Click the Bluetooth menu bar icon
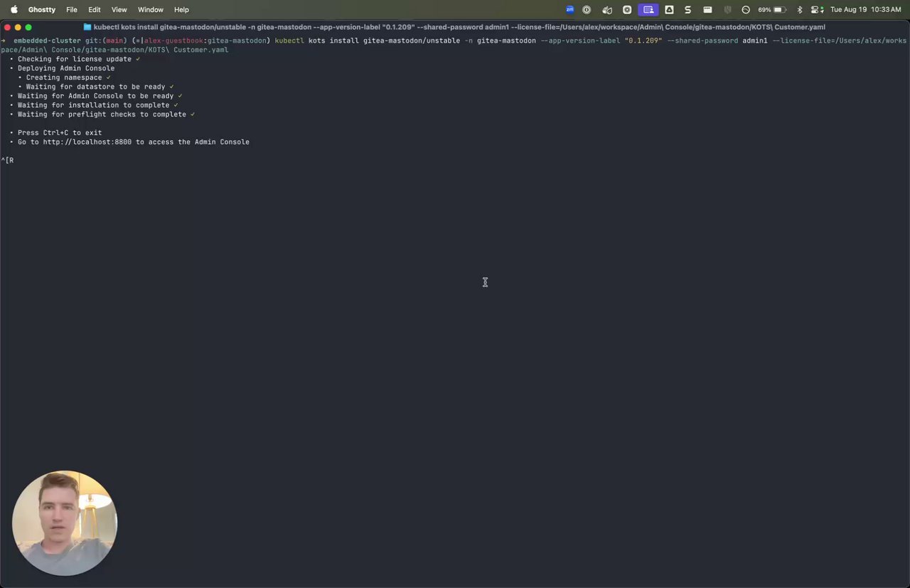Screen dimensions: 910x588 pyautogui.click(x=800, y=10)
